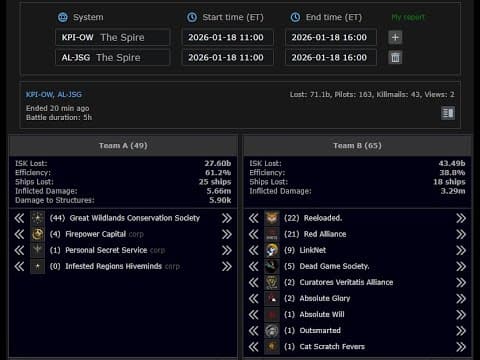Image resolution: width=480 pixels, height=360 pixels.
Task: Select the 43.49b ISK lost value
Action: [x=452, y=163]
